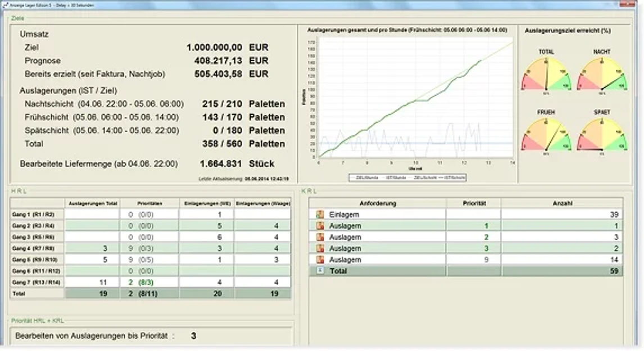Image resolution: width=644 pixels, height=351 pixels.
Task: Click the chart legend below the graph
Action: (x=407, y=178)
